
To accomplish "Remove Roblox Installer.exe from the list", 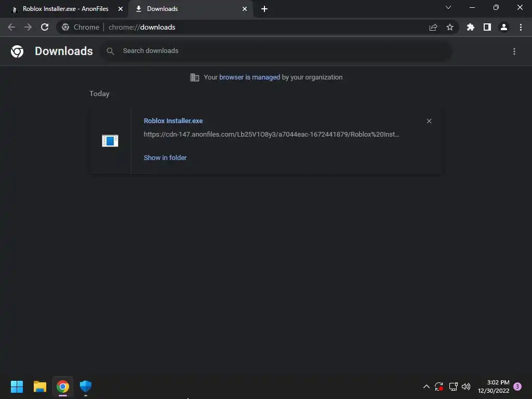I will point(429,121).
